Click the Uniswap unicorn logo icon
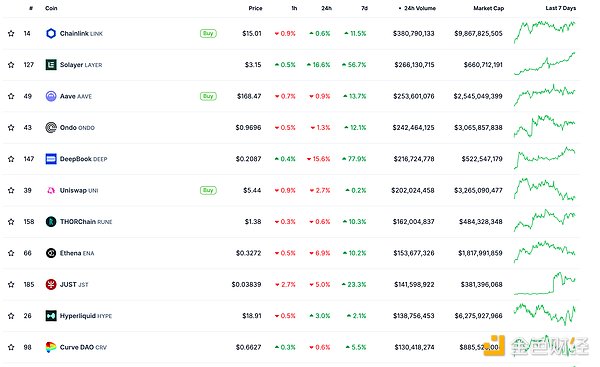The height and width of the screenshot is (367, 600). click(x=51, y=190)
